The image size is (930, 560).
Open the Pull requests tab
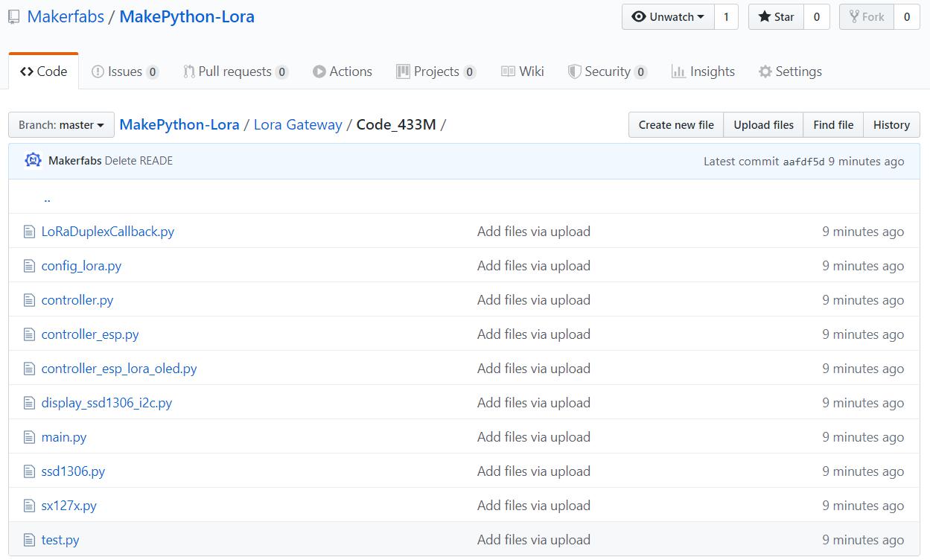coord(235,71)
